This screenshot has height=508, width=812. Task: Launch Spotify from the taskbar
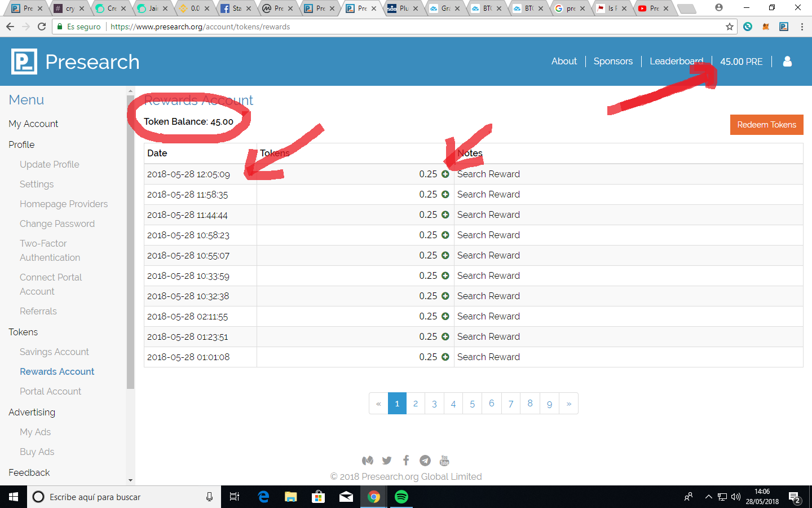click(x=401, y=497)
